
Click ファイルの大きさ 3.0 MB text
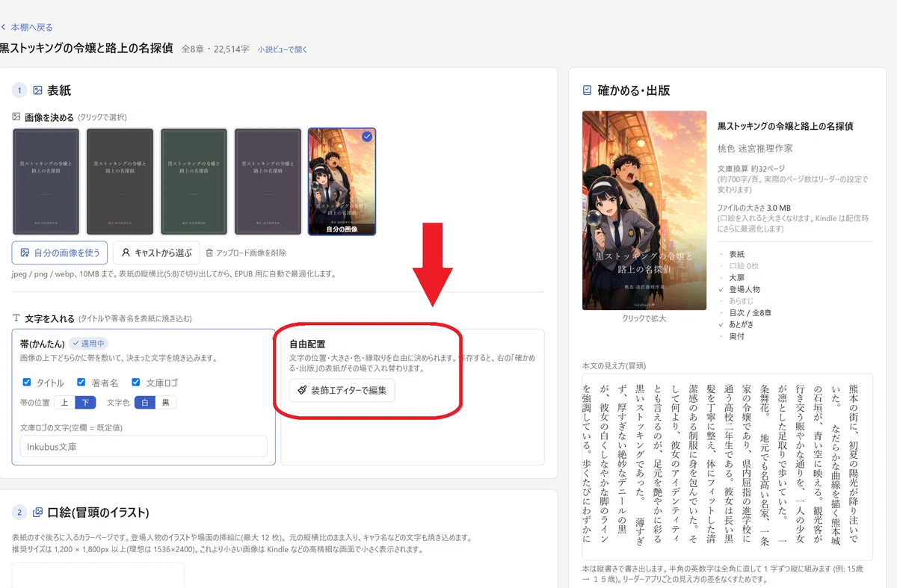[754, 208]
